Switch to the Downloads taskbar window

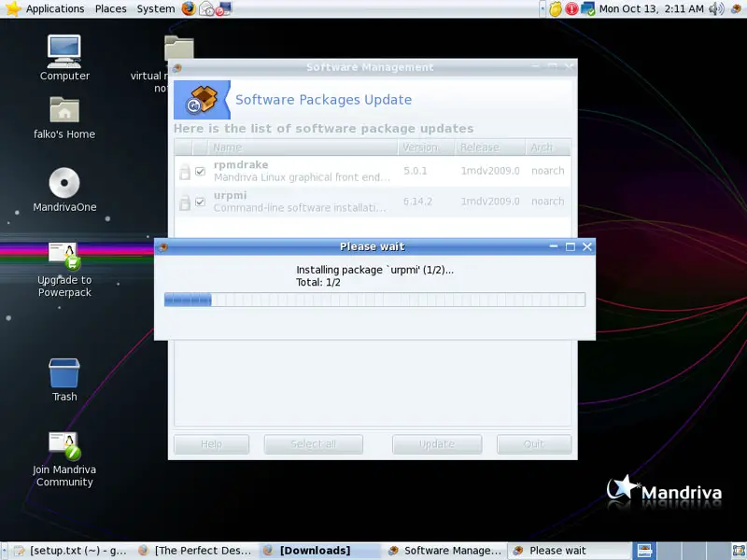click(320, 551)
